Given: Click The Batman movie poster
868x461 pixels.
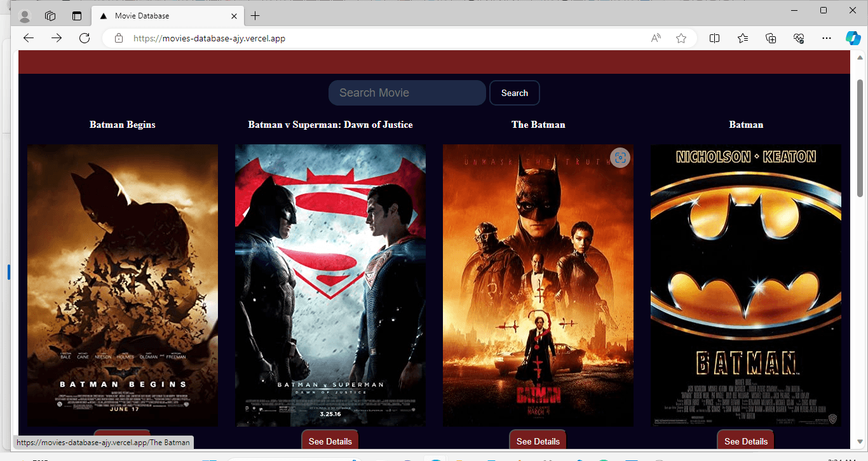Looking at the screenshot, I should tap(538, 286).
